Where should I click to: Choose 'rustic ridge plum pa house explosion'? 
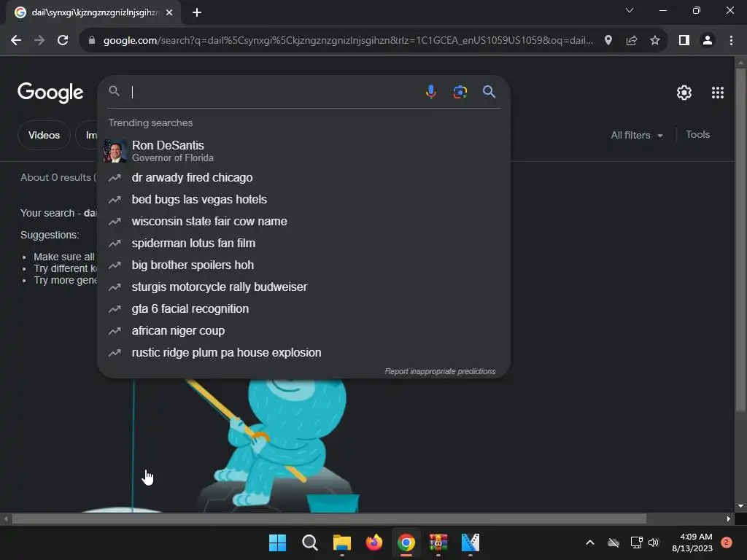coord(303,353)
